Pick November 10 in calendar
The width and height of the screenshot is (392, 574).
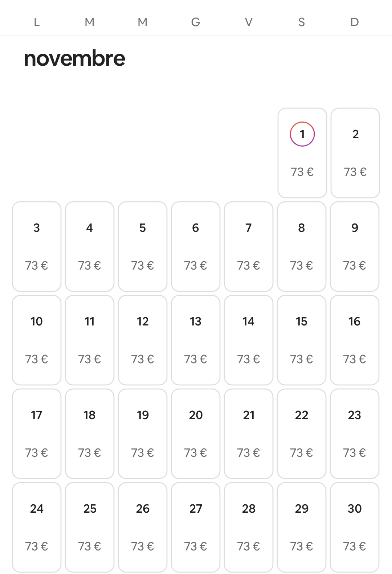point(37,340)
